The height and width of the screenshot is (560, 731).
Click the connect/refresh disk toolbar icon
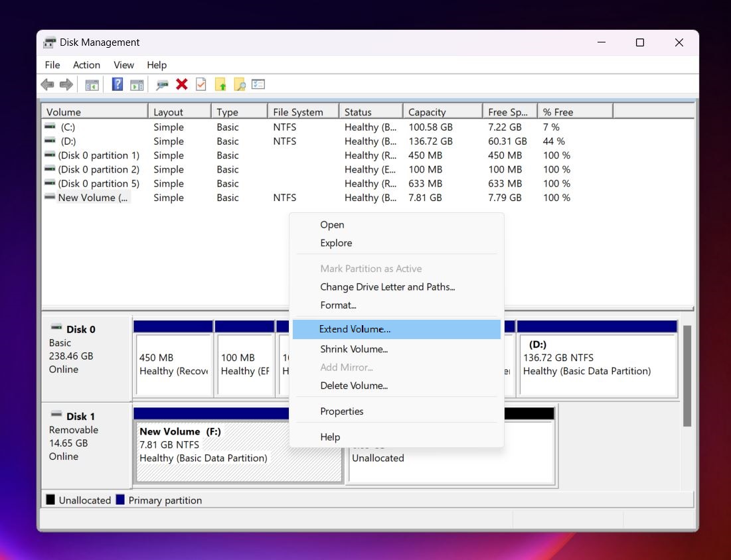(x=162, y=85)
